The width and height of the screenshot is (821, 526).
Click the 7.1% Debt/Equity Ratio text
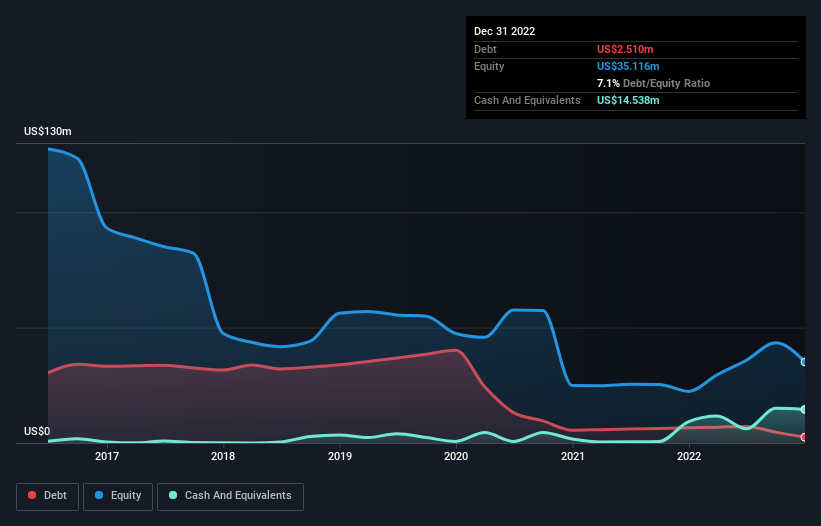[653, 83]
